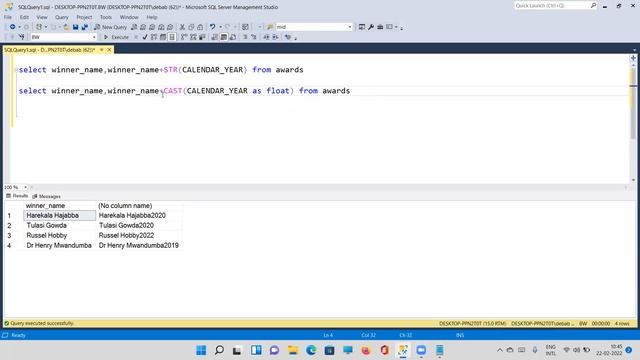
Task: Click the Navigate Backward toolbar icon
Action: point(13,27)
